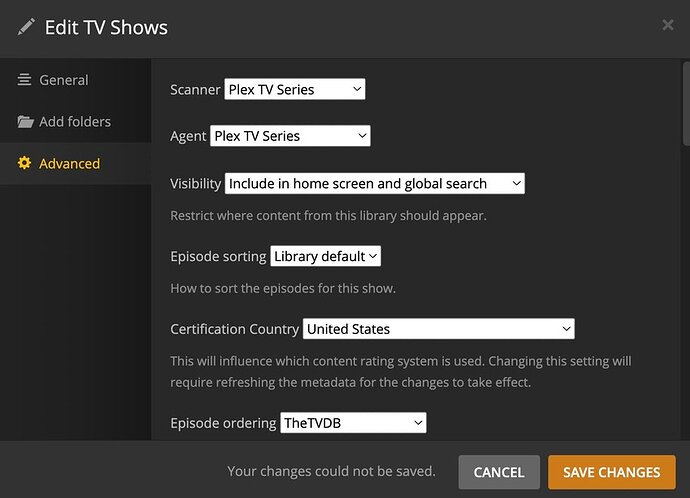Close the Edit TV Shows dialog
Image resolution: width=690 pixels, height=498 pixels.
click(x=668, y=25)
